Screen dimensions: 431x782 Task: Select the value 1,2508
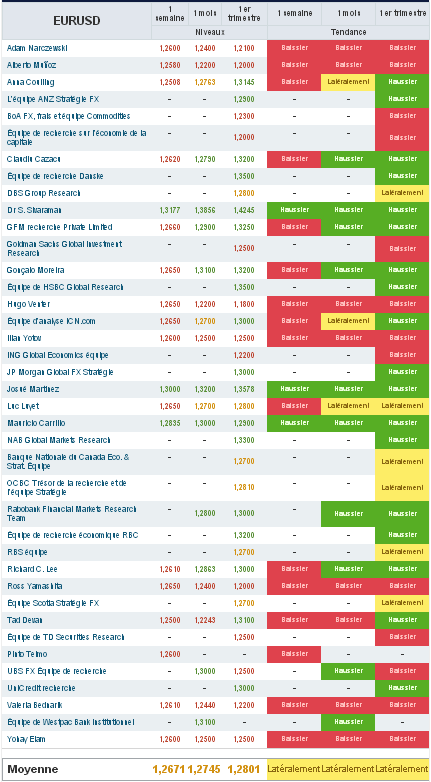(170, 82)
